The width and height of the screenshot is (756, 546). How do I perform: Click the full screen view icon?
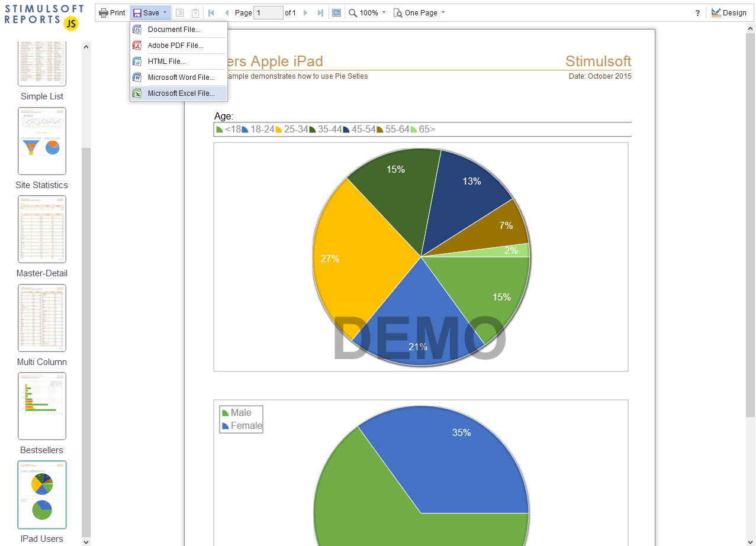point(336,12)
